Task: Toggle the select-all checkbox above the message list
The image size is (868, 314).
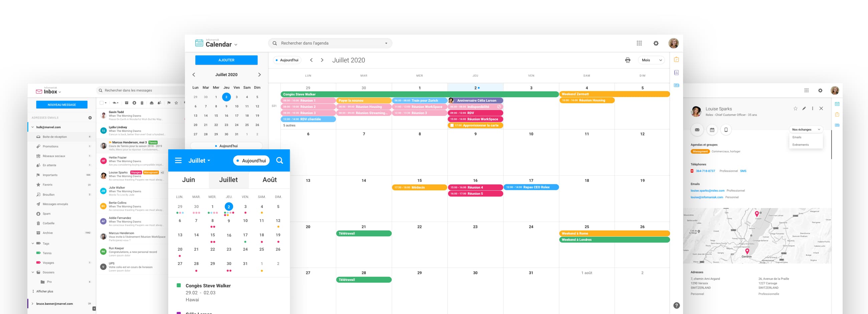Action: (102, 103)
